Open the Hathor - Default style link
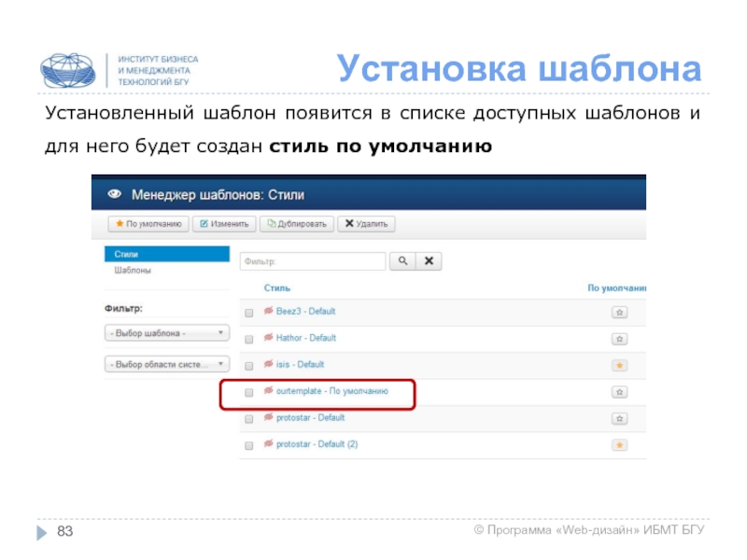The image size is (747, 560). (x=306, y=338)
